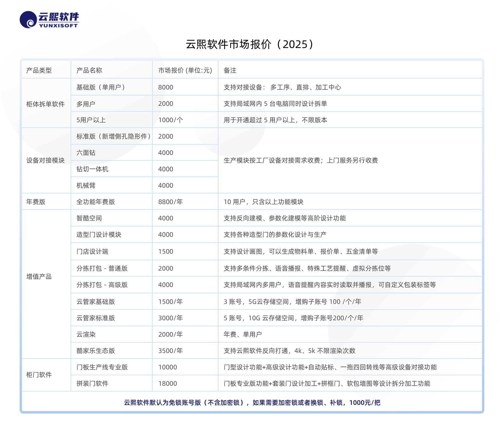The width and height of the screenshot is (504, 431).
Task: Select note "用于开通超过 5 用户以上，不限版本"
Action: pos(275,120)
